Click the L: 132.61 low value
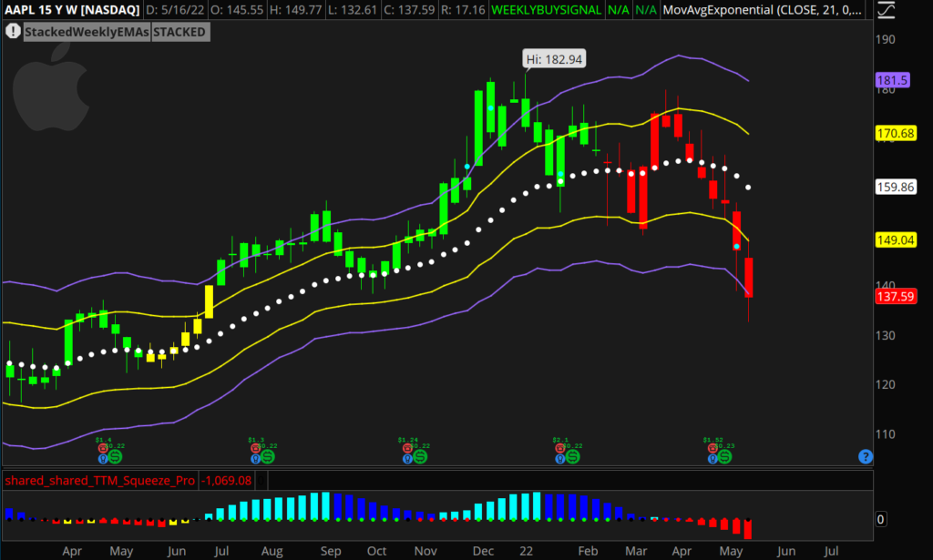Image resolution: width=933 pixels, height=560 pixels. pos(352,10)
